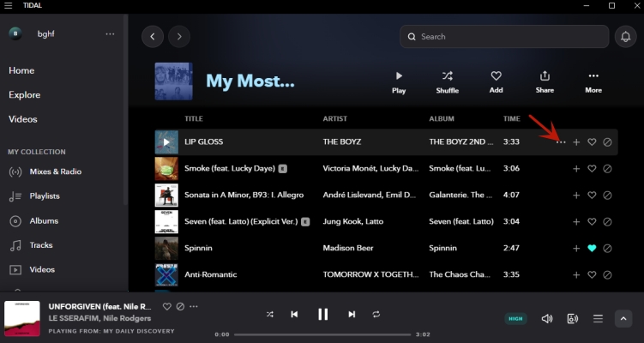Screen dimensions: 644x343
Task: Open the play queue
Action: click(598, 319)
